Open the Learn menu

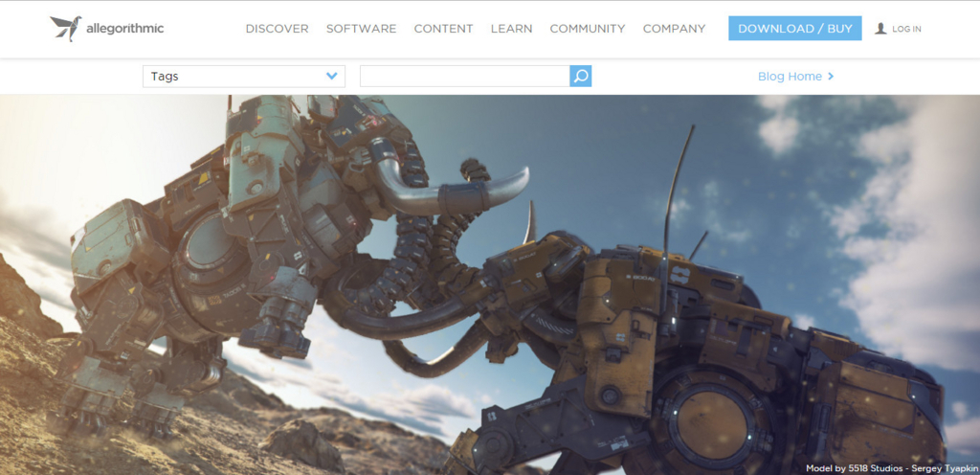tap(511, 29)
